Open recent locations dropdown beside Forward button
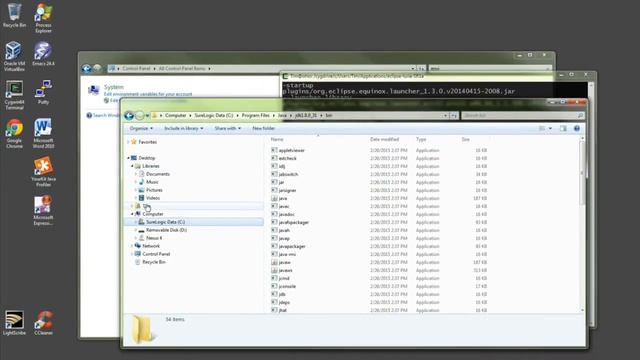The width and height of the screenshot is (640, 360). [147, 116]
